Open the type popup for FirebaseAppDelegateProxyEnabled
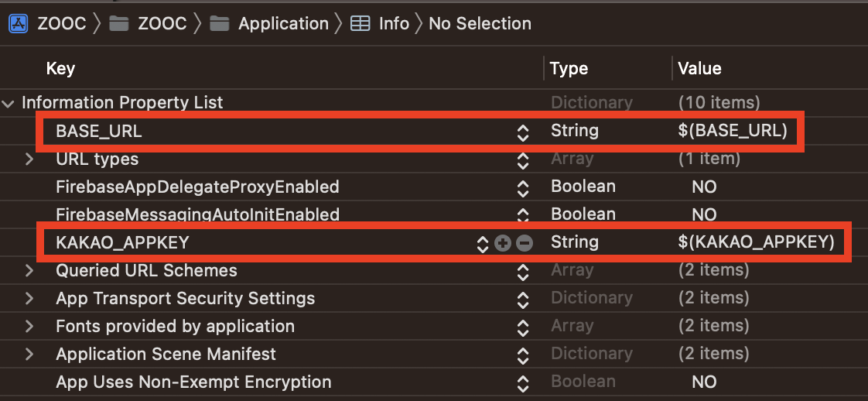The width and height of the screenshot is (868, 401). [x=523, y=187]
